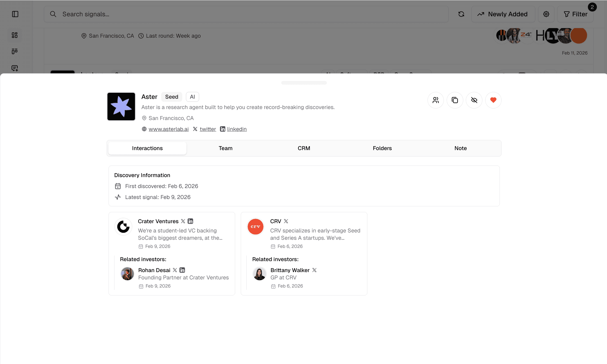This screenshot has width=607, height=364.
Task: Click the people icon for Aster
Action: click(436, 100)
